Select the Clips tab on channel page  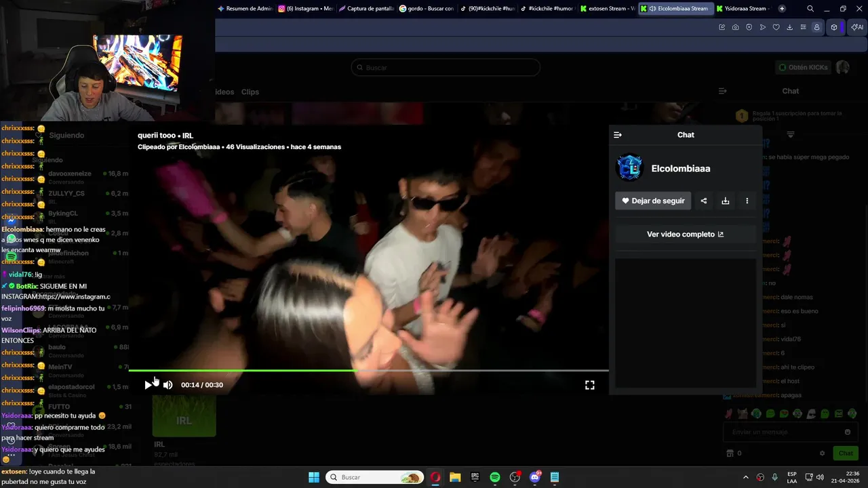pos(250,92)
